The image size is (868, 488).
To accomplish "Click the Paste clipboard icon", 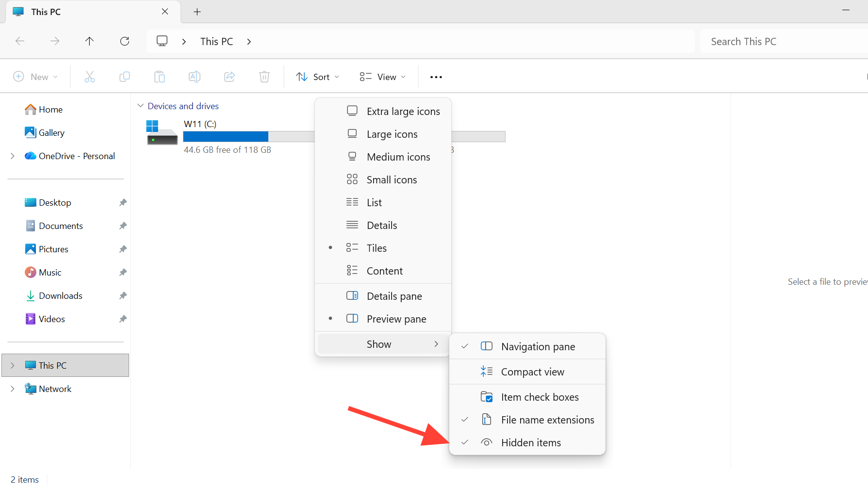I will (x=160, y=77).
